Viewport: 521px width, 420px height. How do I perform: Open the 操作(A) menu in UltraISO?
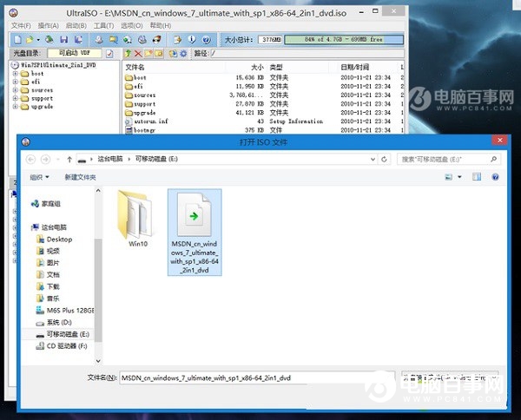48,25
